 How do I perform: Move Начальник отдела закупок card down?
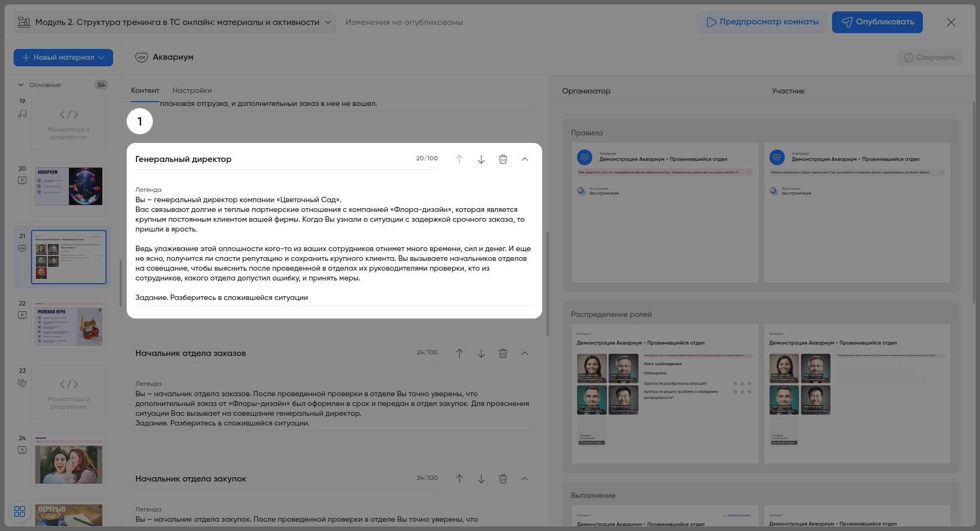[x=481, y=479]
